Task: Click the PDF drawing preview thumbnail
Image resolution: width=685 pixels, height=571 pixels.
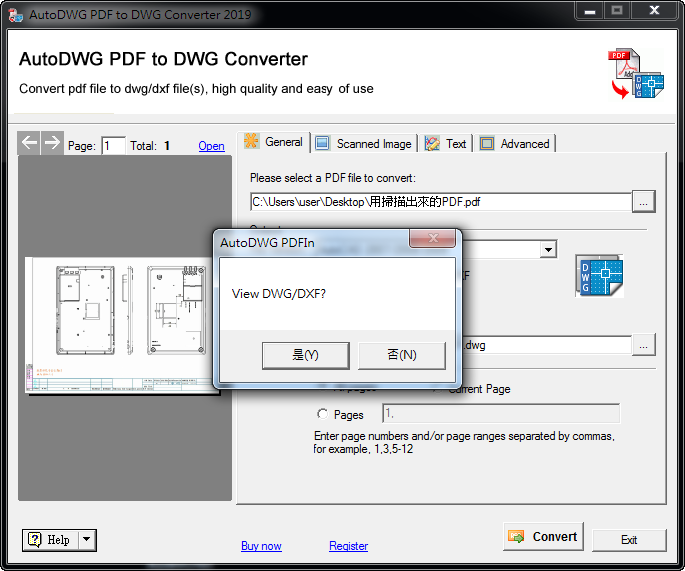Action: [119, 325]
